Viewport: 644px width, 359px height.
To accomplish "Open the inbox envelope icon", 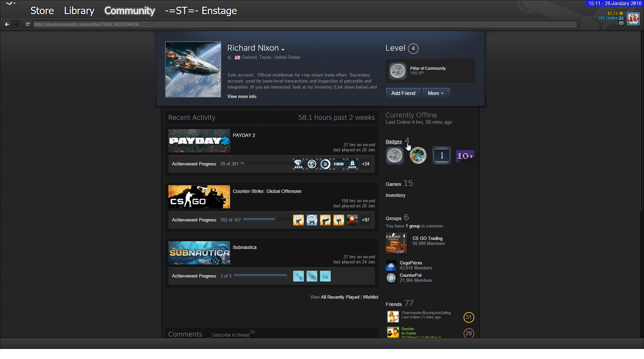I will point(621,23).
